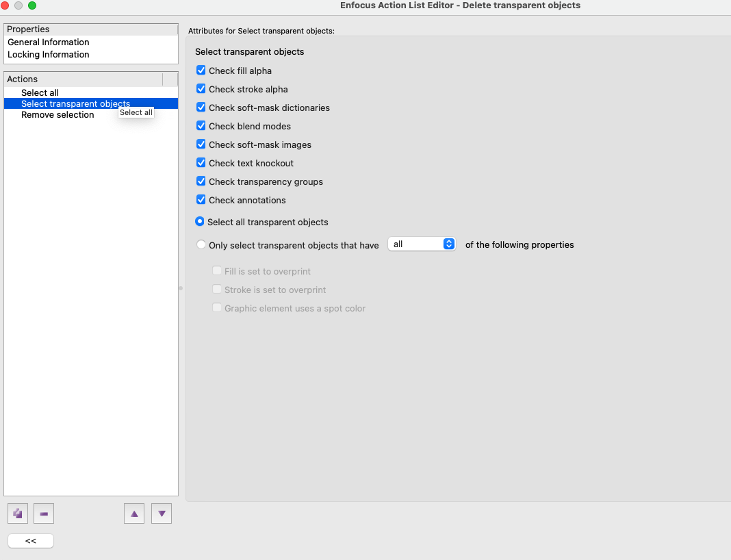Image resolution: width=731 pixels, height=560 pixels.
Task: Move selected action up with arrow icon
Action: (134, 513)
